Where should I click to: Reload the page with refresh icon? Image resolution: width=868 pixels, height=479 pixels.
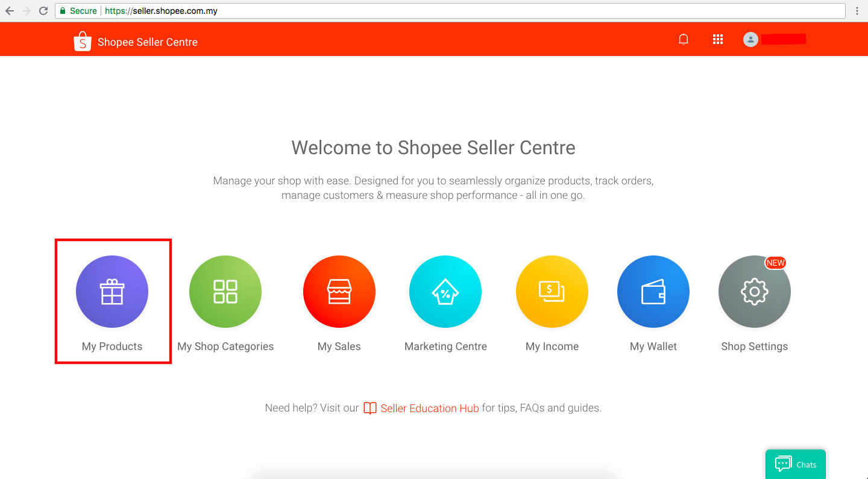43,11
